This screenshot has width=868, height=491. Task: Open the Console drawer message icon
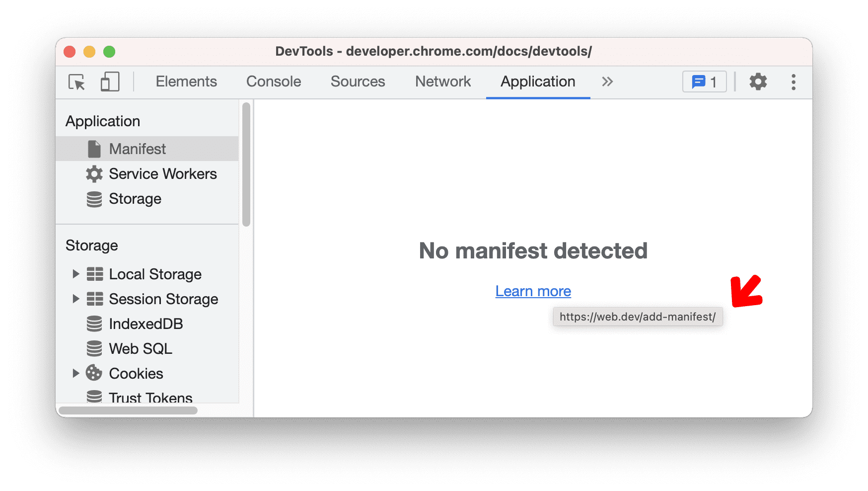pyautogui.click(x=699, y=82)
